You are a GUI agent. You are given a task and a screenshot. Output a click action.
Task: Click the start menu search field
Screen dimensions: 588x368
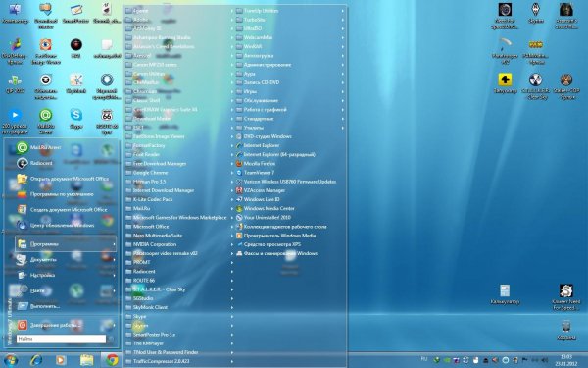(x=61, y=339)
